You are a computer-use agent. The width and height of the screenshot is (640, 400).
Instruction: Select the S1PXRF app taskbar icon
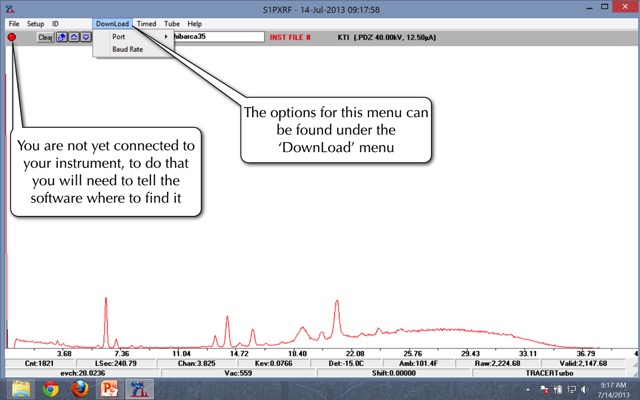click(x=137, y=388)
